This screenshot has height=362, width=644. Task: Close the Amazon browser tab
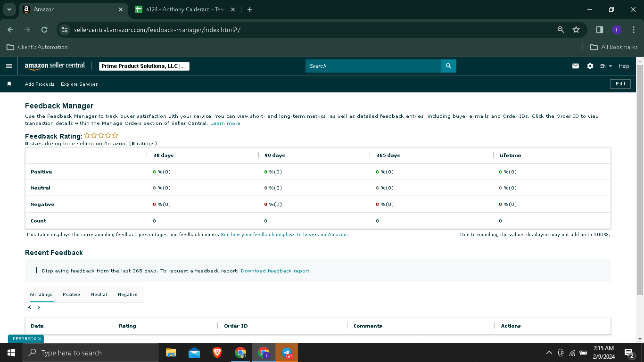(121, 9)
